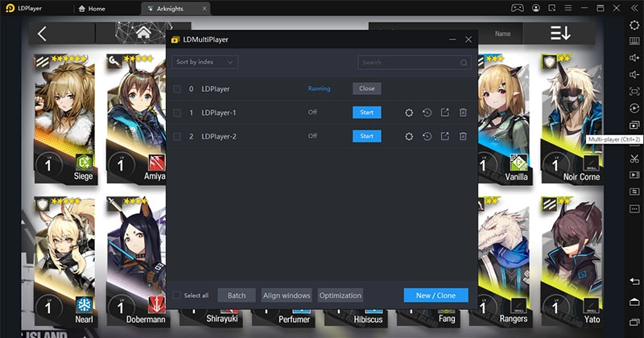644x338 pixels.
Task: Open the user account icon in title bar
Action: tap(536, 8)
